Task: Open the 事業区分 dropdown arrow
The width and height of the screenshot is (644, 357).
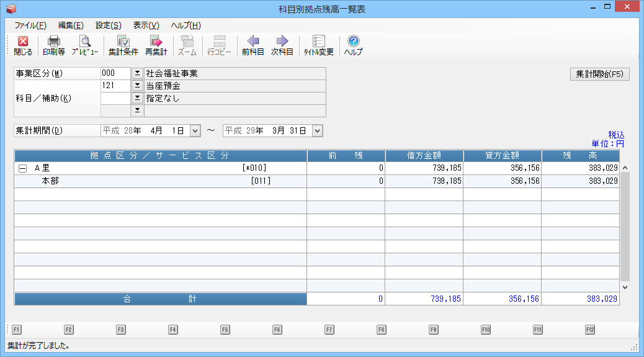Action: 137,73
